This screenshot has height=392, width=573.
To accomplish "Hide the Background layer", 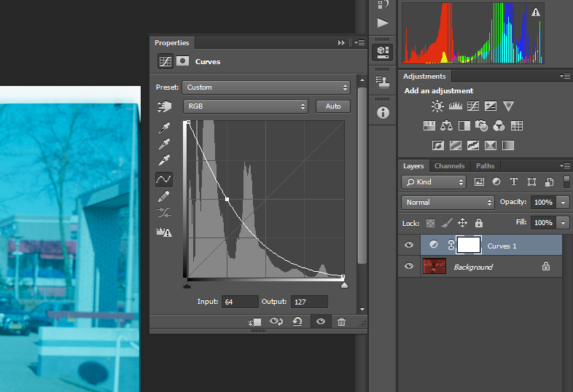I will pyautogui.click(x=409, y=267).
